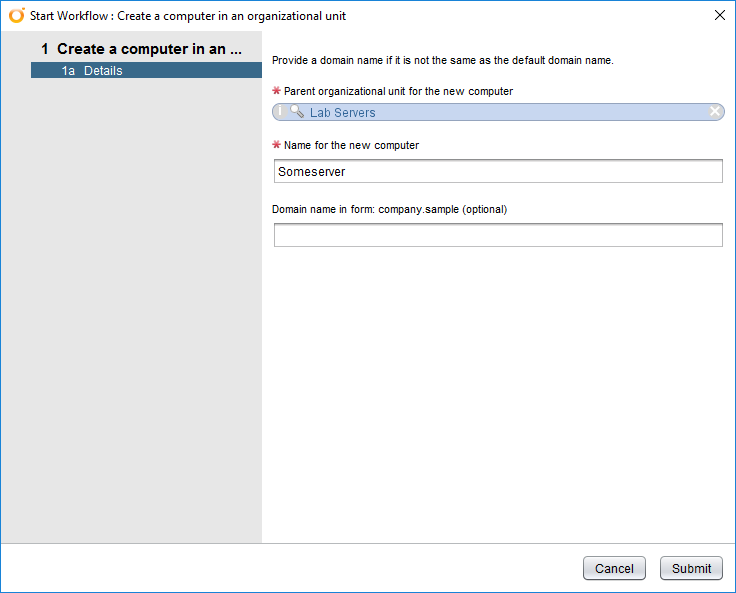Image resolution: width=736 pixels, height=593 pixels.
Task: Click red asterisk beside Parent organizational unit
Action: pyautogui.click(x=277, y=91)
